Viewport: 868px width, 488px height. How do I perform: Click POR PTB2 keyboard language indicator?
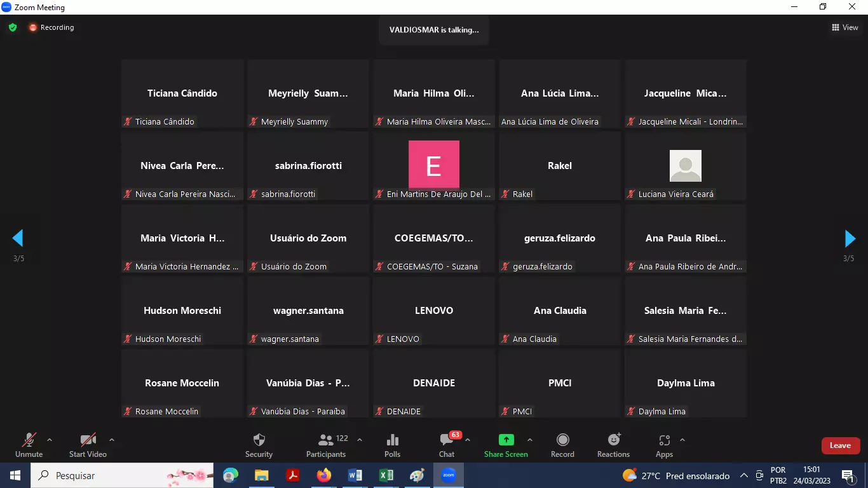pyautogui.click(x=778, y=475)
